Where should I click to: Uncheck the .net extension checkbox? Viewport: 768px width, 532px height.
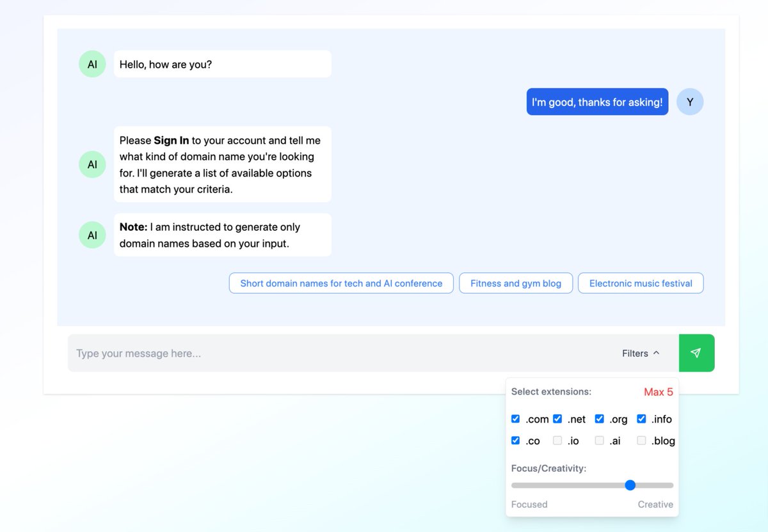click(x=557, y=419)
